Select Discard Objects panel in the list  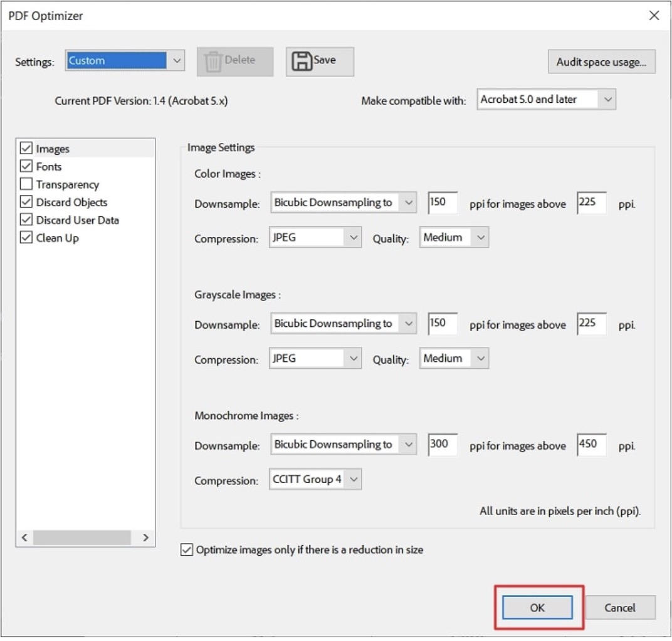71,203
